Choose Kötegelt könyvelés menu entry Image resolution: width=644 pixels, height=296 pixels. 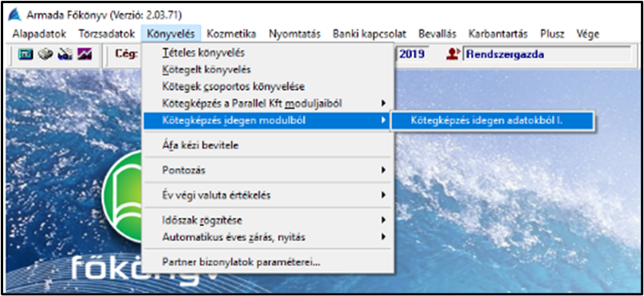268,70
